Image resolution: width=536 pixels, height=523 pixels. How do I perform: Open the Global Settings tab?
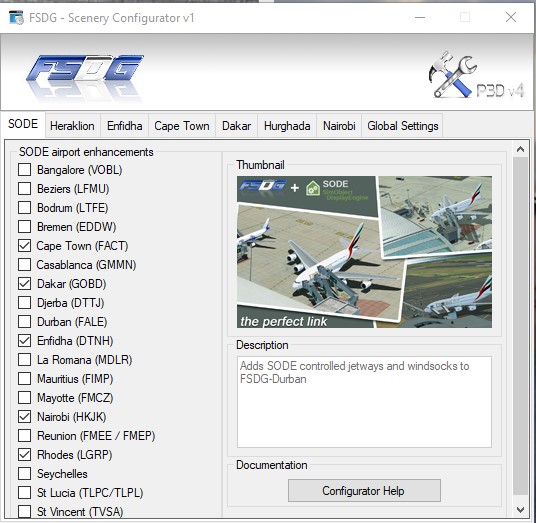click(403, 126)
